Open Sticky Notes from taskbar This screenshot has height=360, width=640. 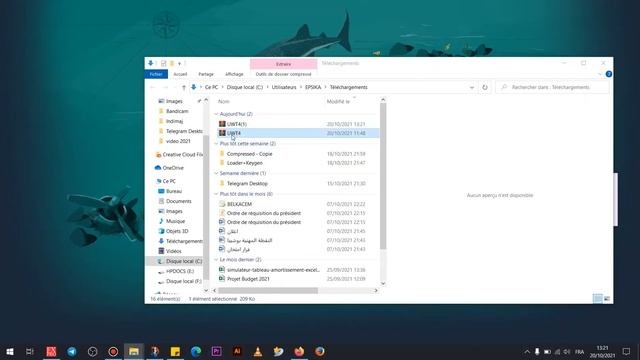point(175,351)
